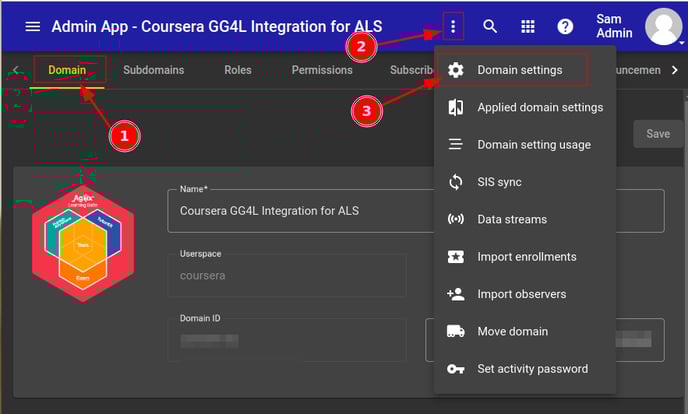Click the Userspace field showing coursera

coord(287,275)
